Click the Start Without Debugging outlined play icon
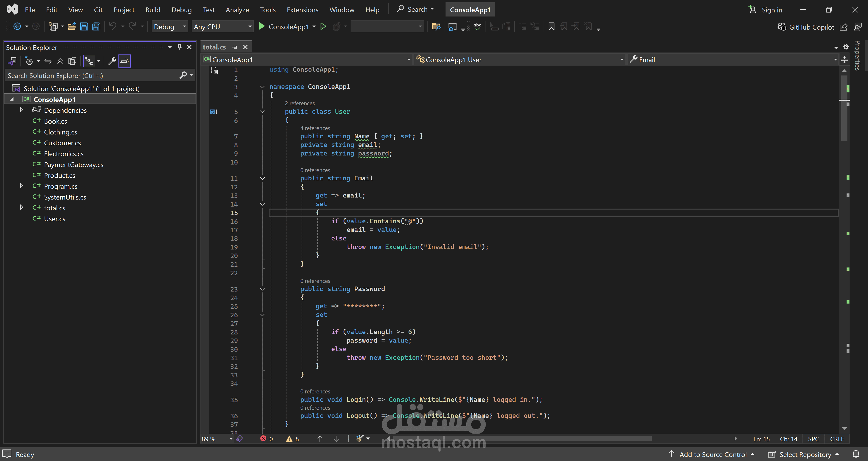Screen dimensions: 868x461 click(x=323, y=26)
